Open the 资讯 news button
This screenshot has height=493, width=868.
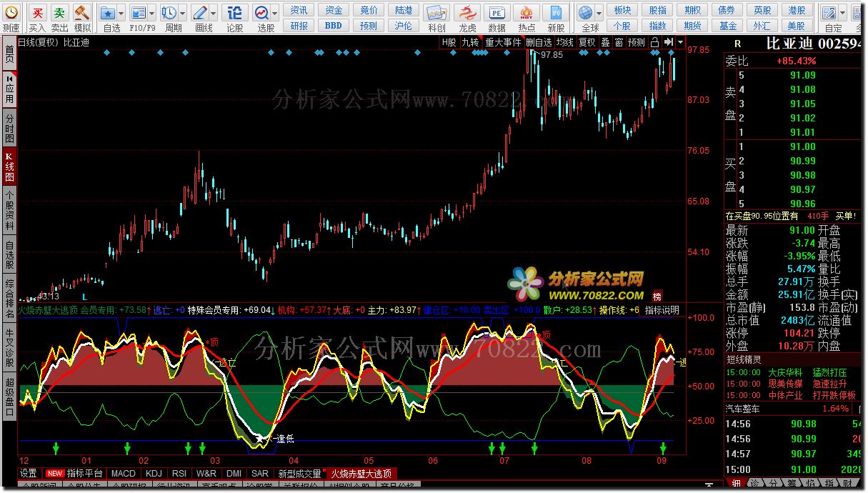[x=299, y=10]
